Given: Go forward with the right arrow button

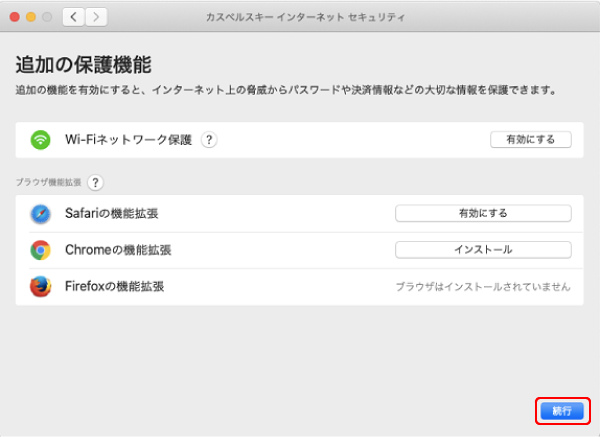Looking at the screenshot, I should coord(96,17).
